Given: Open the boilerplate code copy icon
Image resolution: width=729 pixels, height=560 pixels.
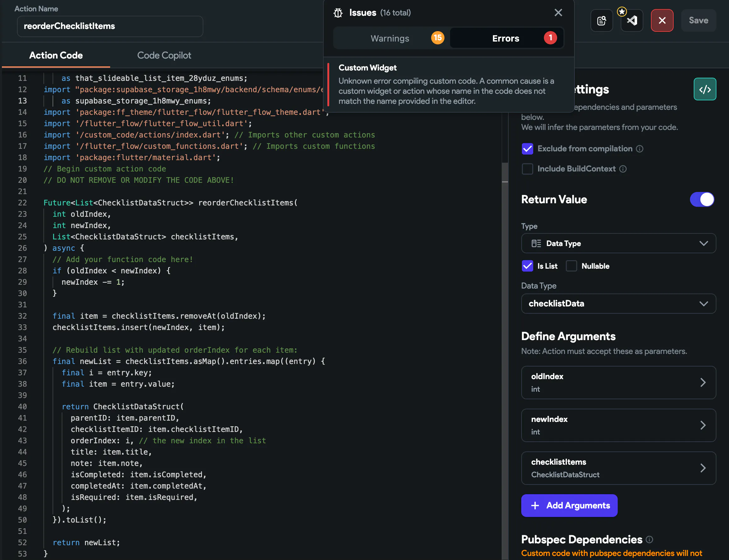Looking at the screenshot, I should coord(602,21).
